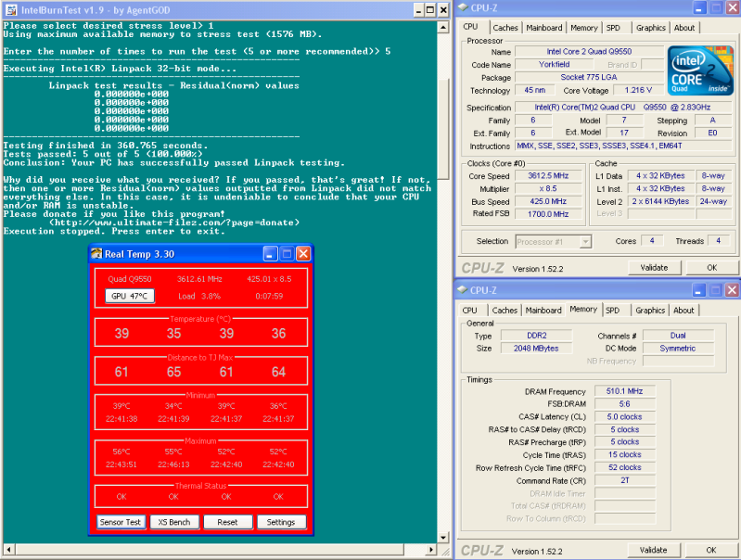This screenshot has width=741, height=560.
Task: Click console horizontal scrollbar right arrow
Action: tap(430, 550)
